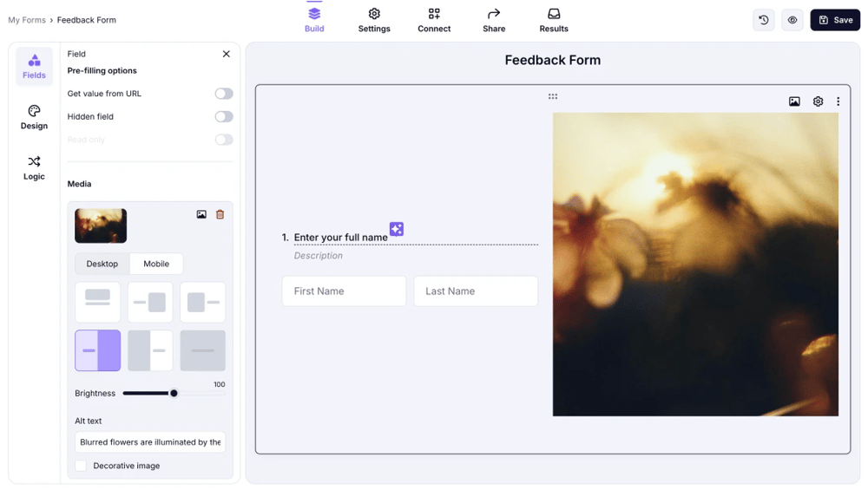Click the Last Name input
The width and height of the screenshot is (868, 490).
pyautogui.click(x=476, y=291)
